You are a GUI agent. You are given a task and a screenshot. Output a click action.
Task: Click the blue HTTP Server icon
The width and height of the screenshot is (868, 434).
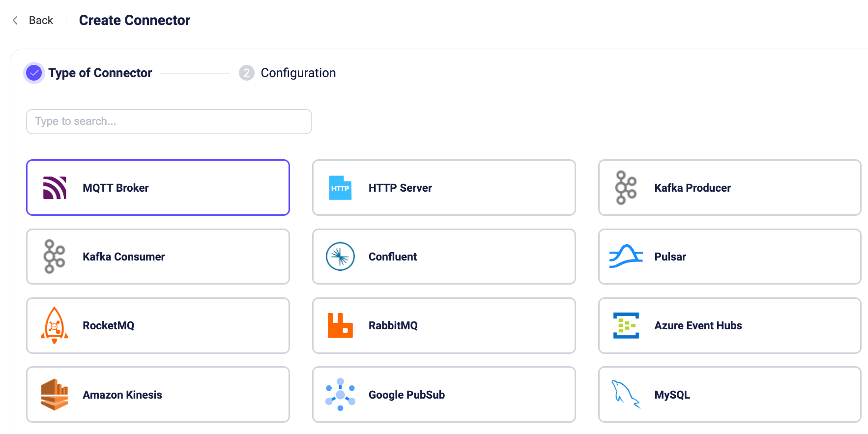[x=340, y=188]
